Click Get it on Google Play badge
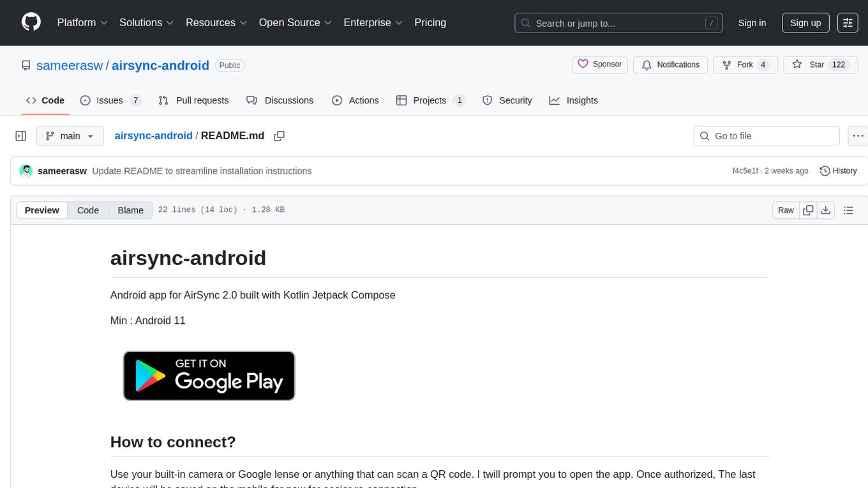The width and height of the screenshot is (868, 488). click(209, 376)
